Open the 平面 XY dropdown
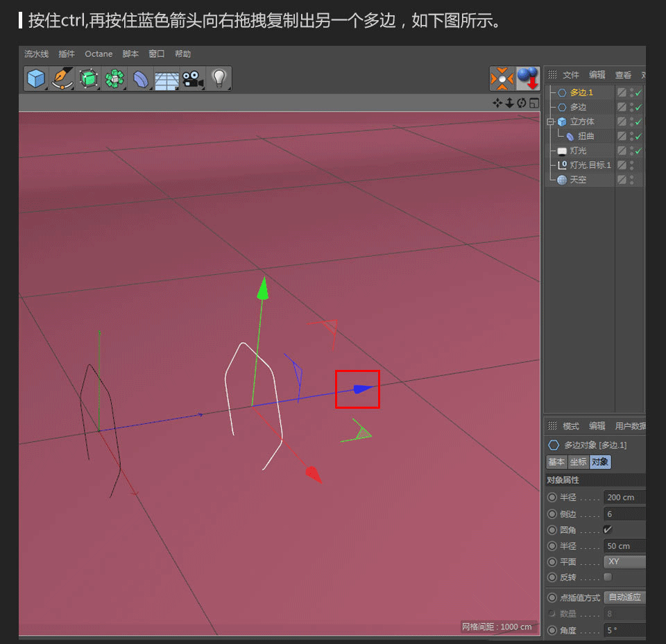Viewport: 666px width, 644px height. [623, 562]
